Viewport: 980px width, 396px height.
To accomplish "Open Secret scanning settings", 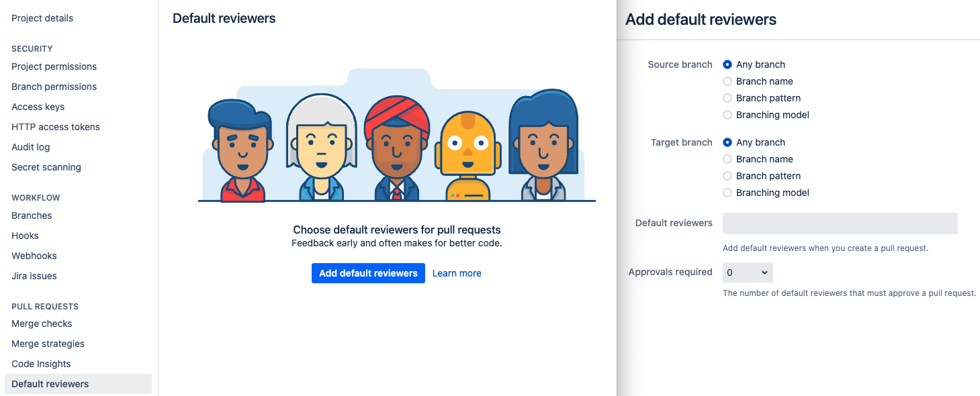I will pos(46,167).
